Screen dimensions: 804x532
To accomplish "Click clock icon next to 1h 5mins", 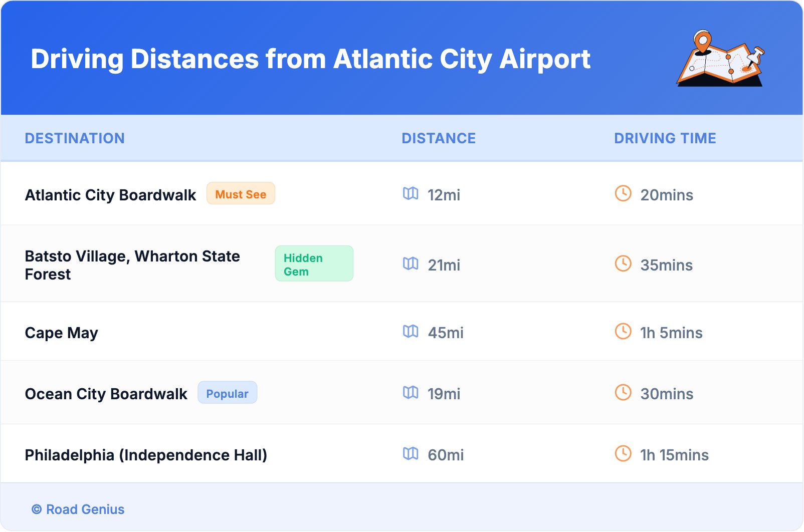I will [623, 331].
